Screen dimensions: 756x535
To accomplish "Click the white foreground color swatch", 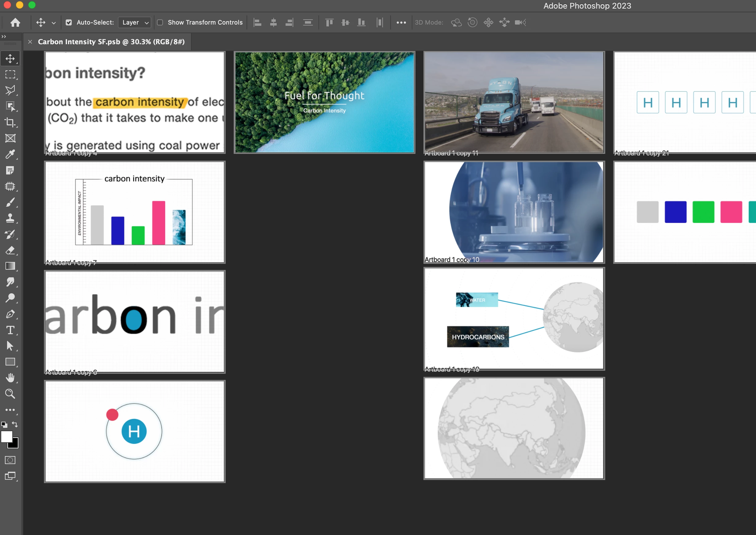I will (6, 436).
